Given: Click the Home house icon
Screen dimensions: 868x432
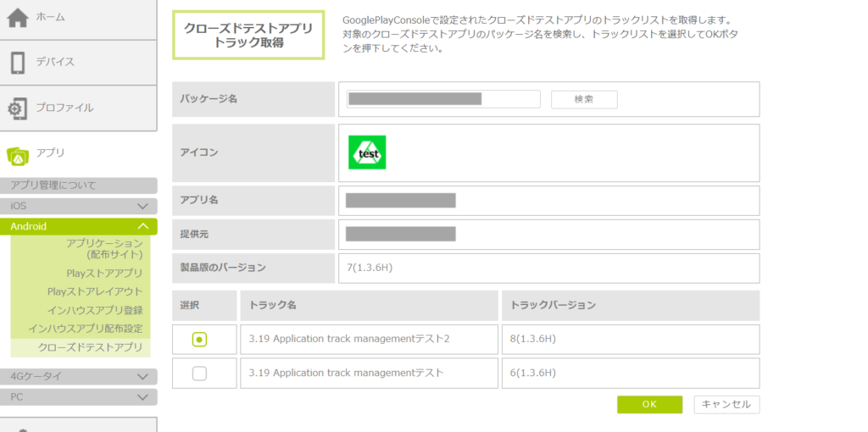Looking at the screenshot, I should 17,18.
